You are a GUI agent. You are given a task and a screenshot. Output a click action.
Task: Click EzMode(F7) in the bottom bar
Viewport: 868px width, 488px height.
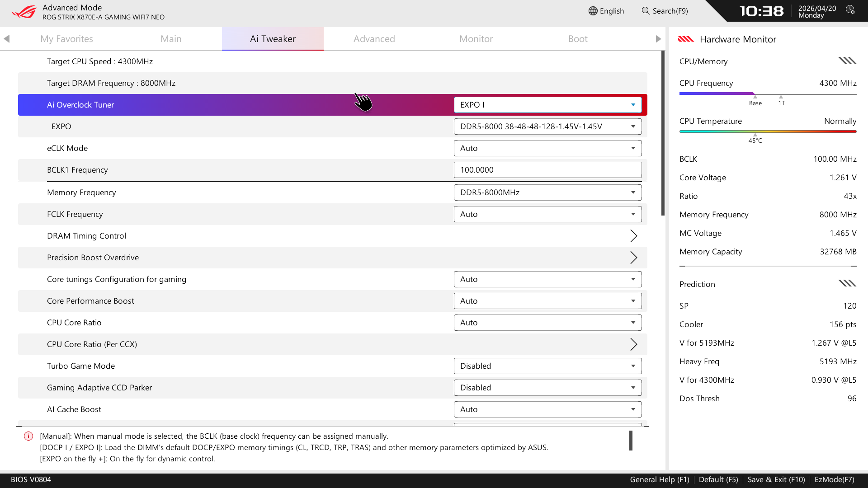pyautogui.click(x=834, y=479)
